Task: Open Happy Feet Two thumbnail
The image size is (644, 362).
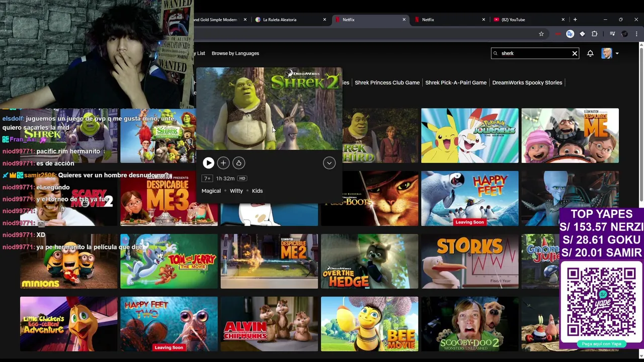Action: click(169, 324)
